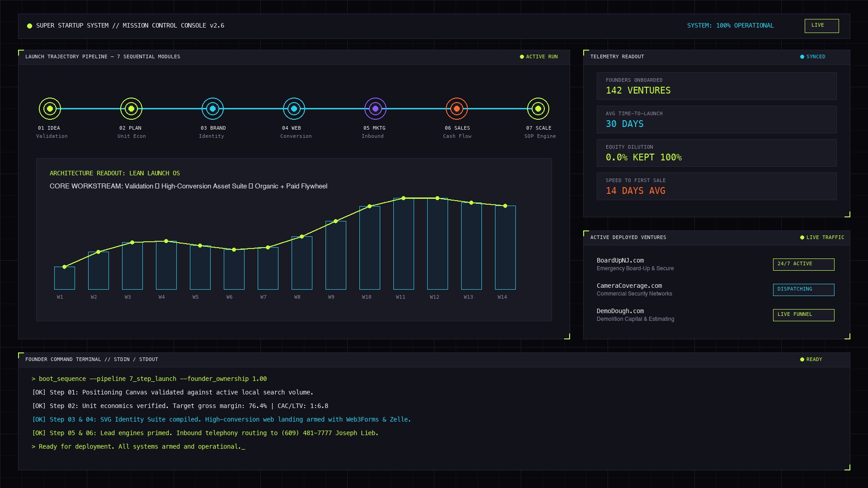868x488 pixels.
Task: Click the W3 data point on trend line
Action: pyautogui.click(x=132, y=243)
